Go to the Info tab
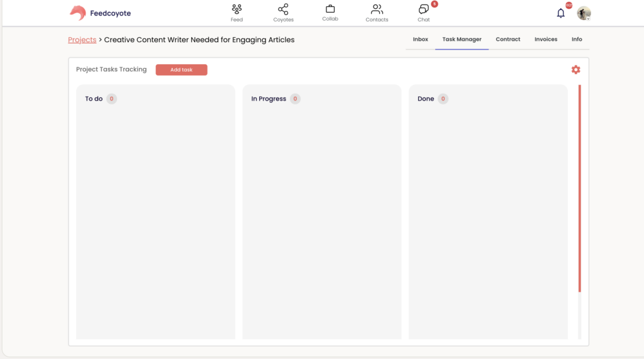 click(577, 40)
